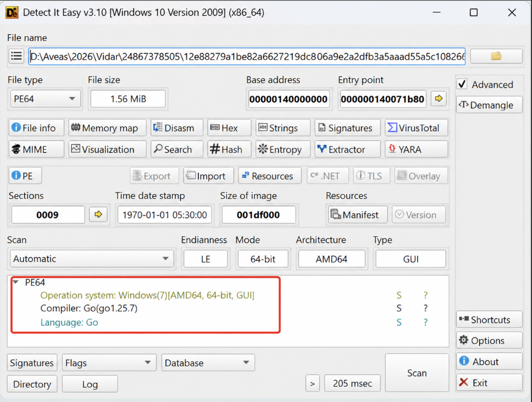532x402 pixels.
Task: Click the Endianness LE field
Action: [206, 259]
